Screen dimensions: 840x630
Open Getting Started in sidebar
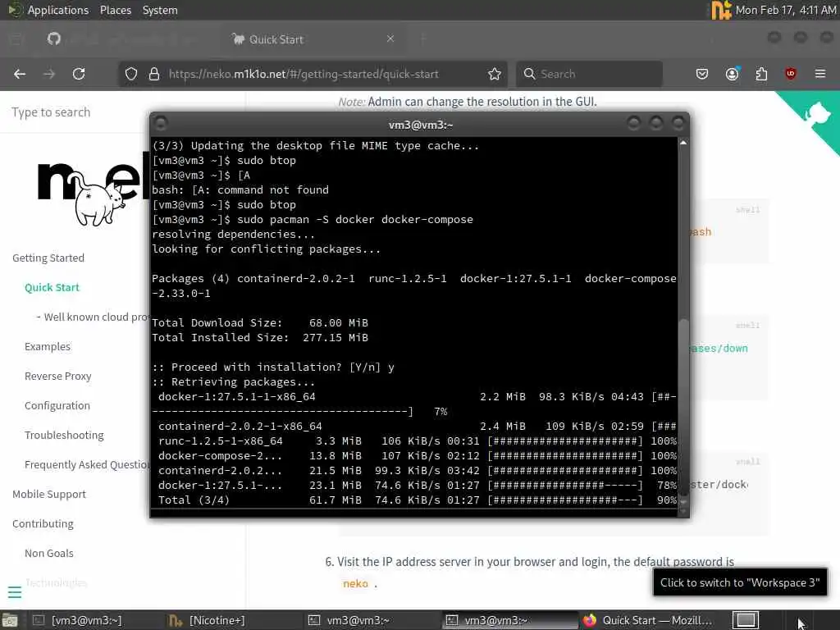point(48,258)
